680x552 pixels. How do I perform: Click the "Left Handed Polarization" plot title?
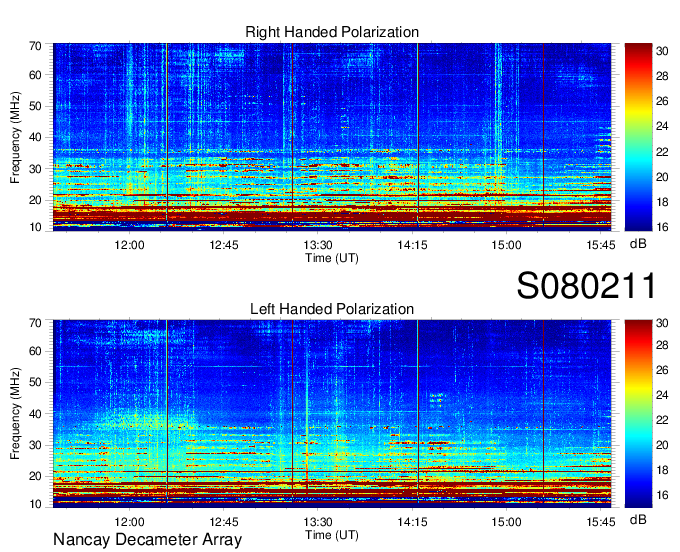coord(332,309)
